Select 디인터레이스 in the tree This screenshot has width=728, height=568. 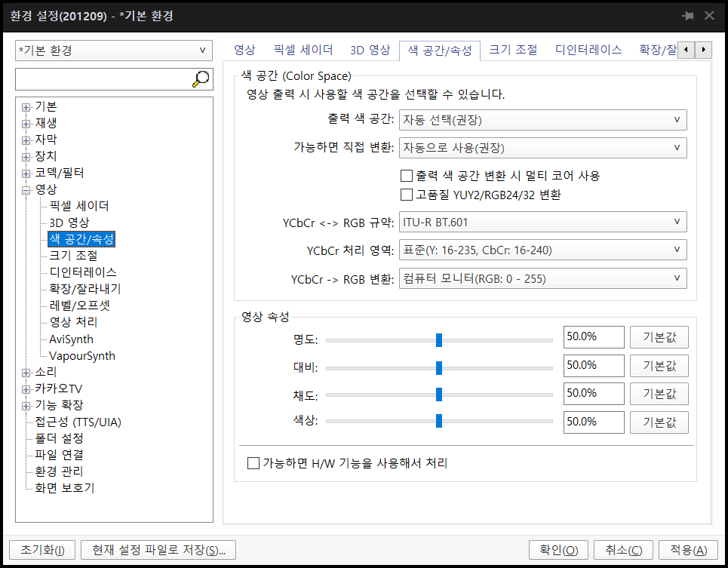pos(83,272)
